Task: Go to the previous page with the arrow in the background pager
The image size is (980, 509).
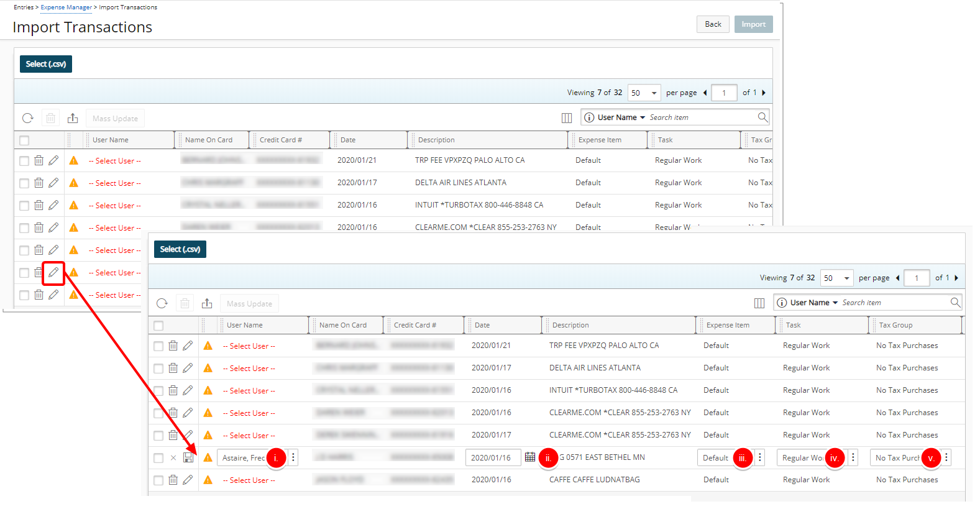Action: (705, 93)
